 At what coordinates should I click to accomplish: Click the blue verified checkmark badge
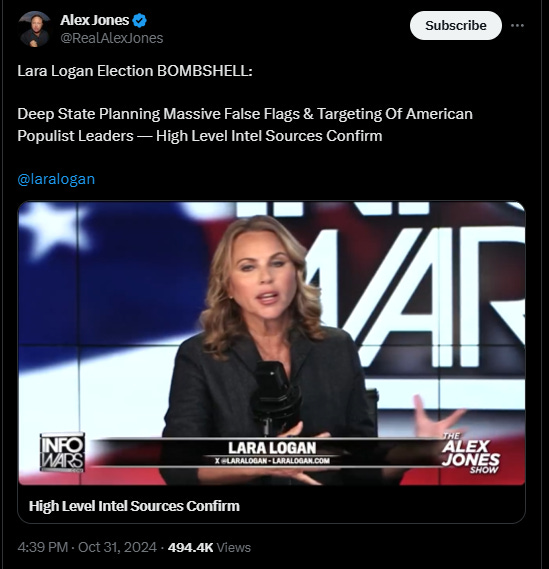tap(139, 20)
